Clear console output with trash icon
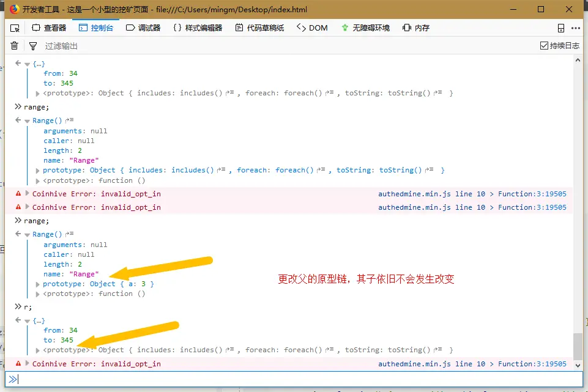 pyautogui.click(x=14, y=46)
